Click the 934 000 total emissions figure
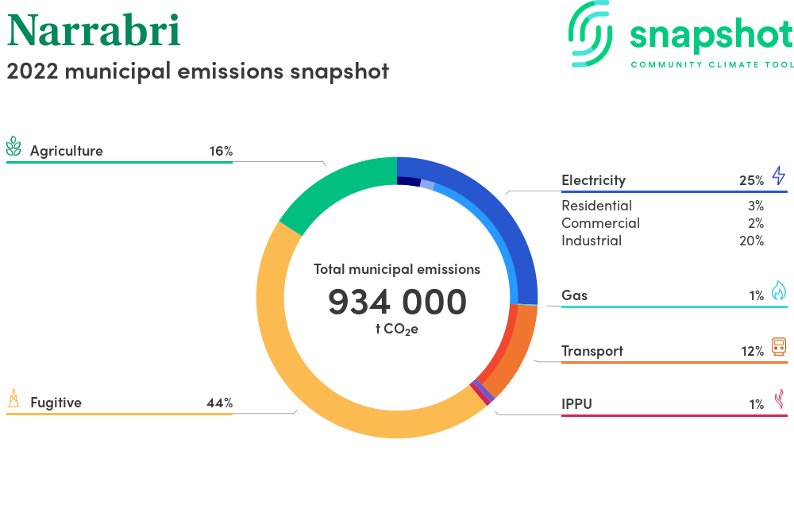 pos(397,303)
